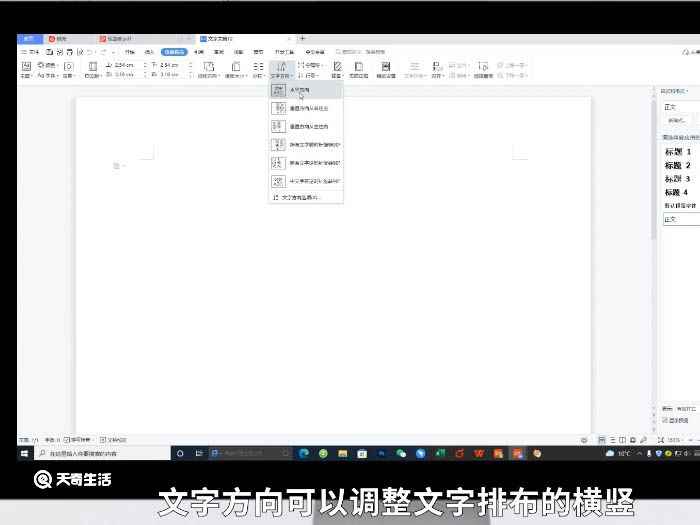Open the theme Colors dropdown
Viewport: 700px width, 525px height.
48,65
